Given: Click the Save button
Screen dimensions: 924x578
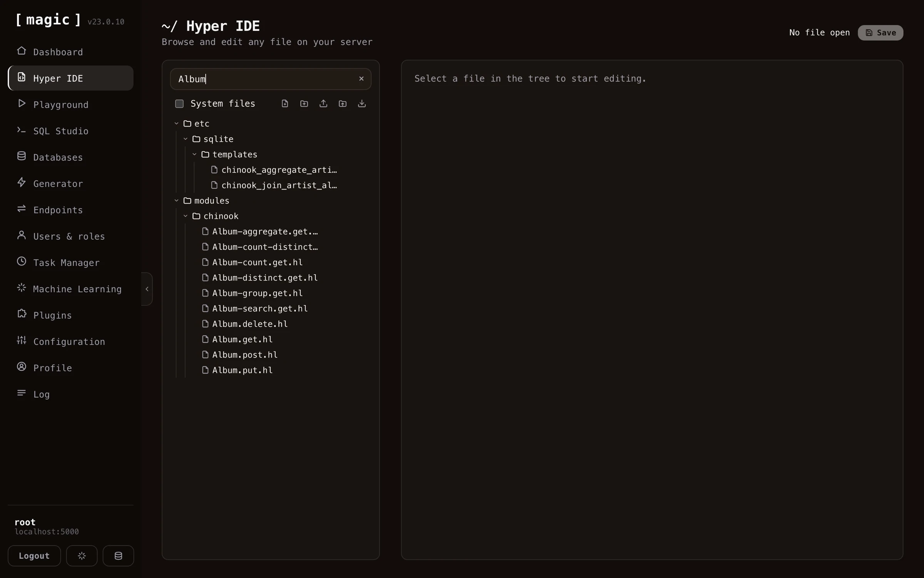Looking at the screenshot, I should point(880,33).
